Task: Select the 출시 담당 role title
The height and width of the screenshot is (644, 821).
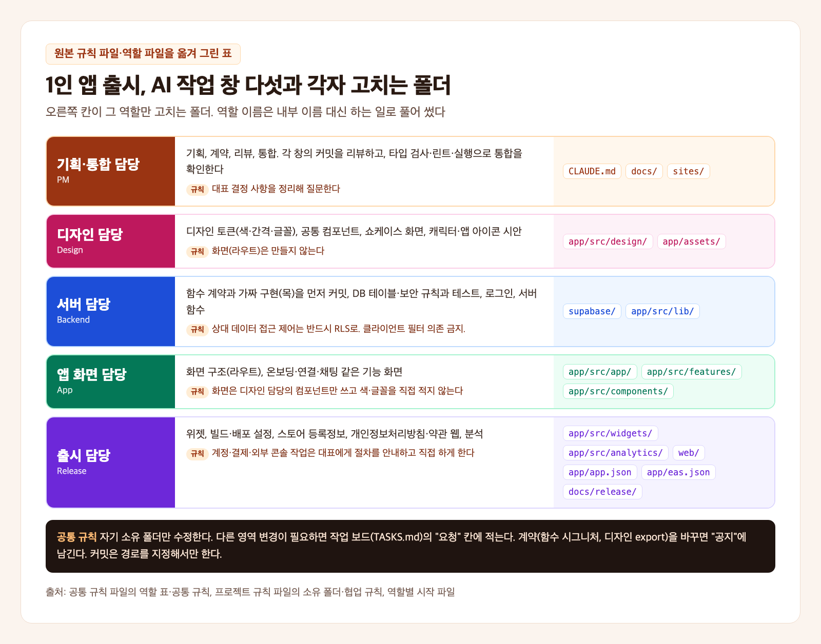Action: pos(84,455)
